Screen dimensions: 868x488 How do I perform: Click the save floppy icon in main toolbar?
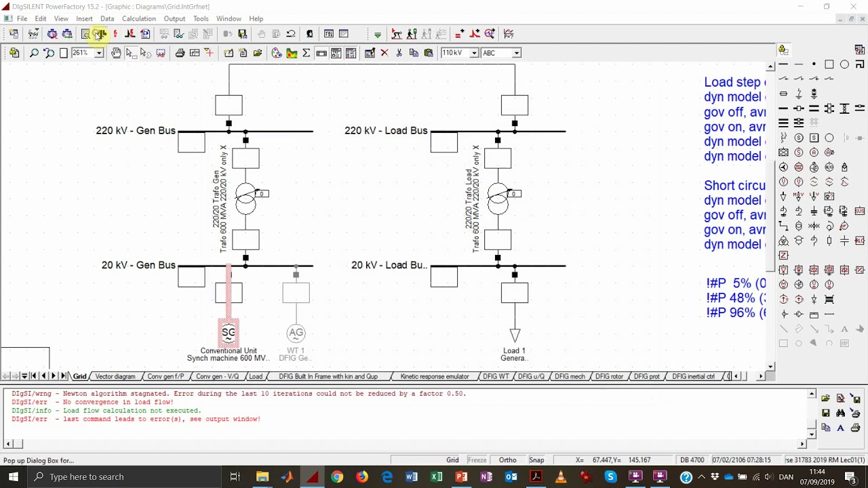(x=242, y=34)
